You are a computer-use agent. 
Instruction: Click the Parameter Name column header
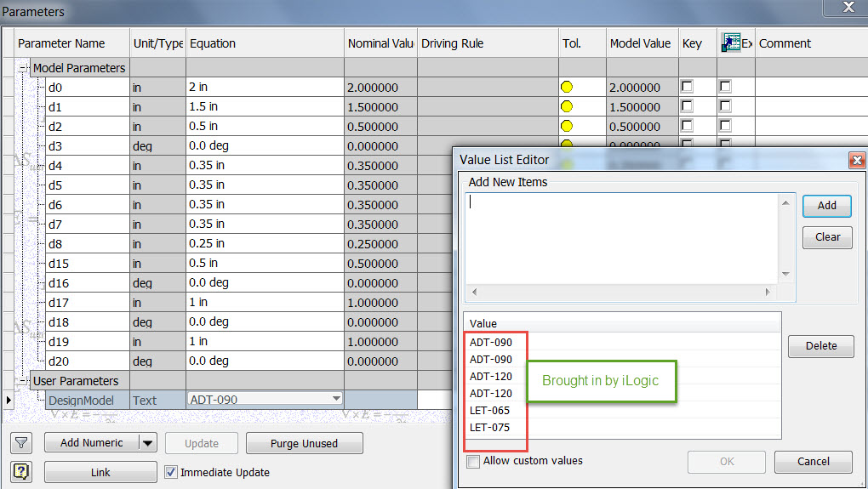[x=72, y=43]
